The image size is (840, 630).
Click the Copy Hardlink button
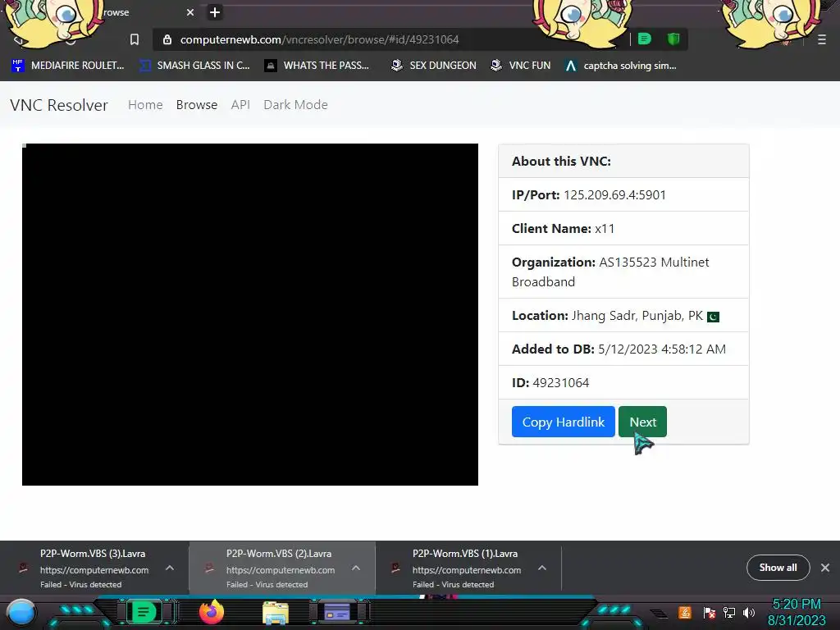(563, 422)
